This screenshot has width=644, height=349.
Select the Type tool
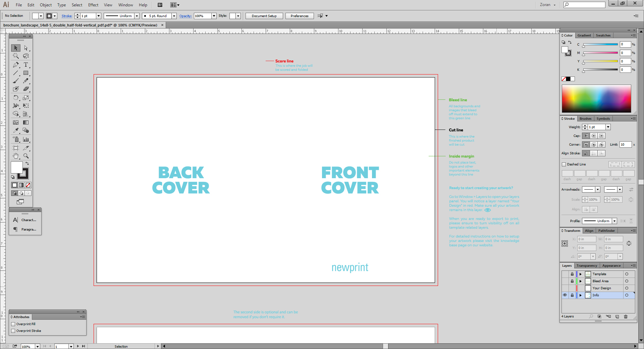pyautogui.click(x=26, y=65)
